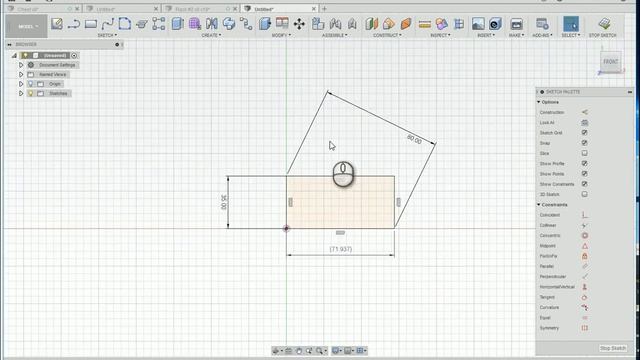Select the Insert Decal image icon

478,24
